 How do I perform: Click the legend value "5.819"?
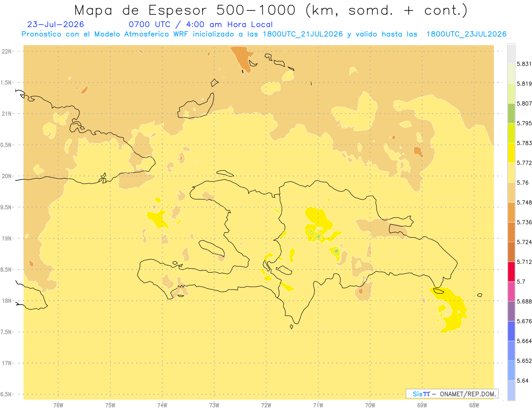point(524,84)
